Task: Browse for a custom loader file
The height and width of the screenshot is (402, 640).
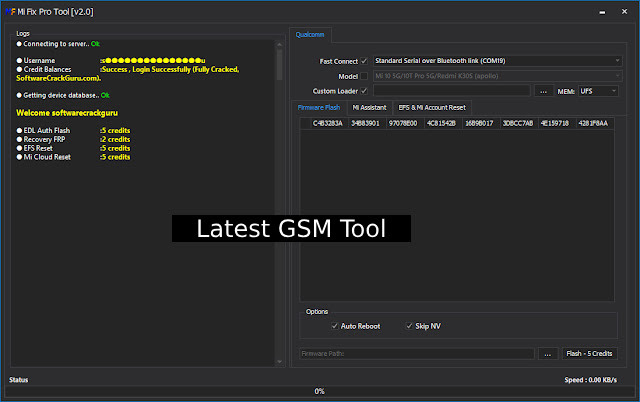Action: click(544, 91)
